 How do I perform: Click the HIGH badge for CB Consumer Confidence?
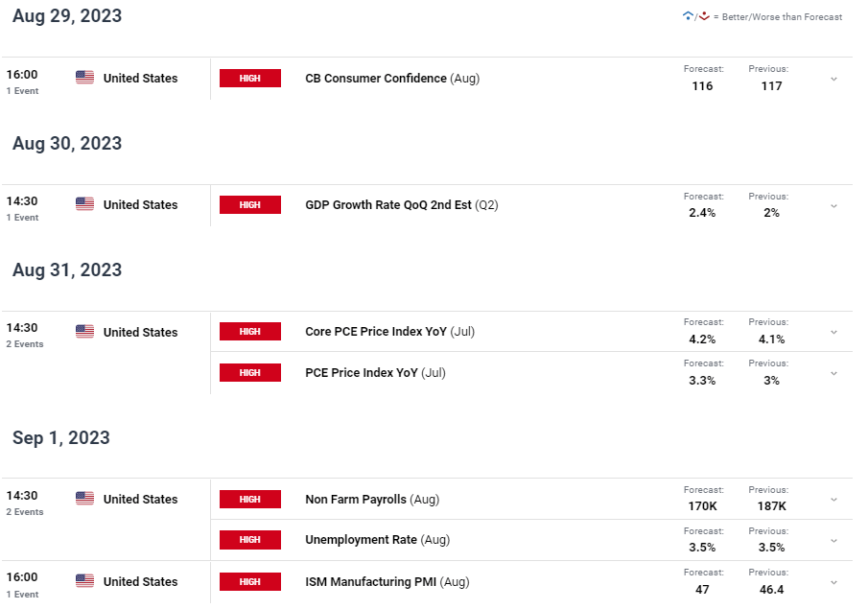click(250, 78)
